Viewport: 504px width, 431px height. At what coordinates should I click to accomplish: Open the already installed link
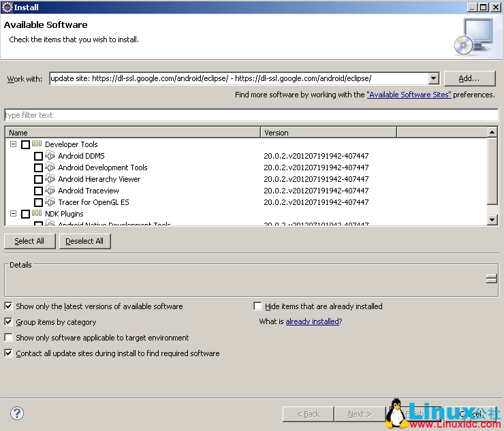(313, 321)
